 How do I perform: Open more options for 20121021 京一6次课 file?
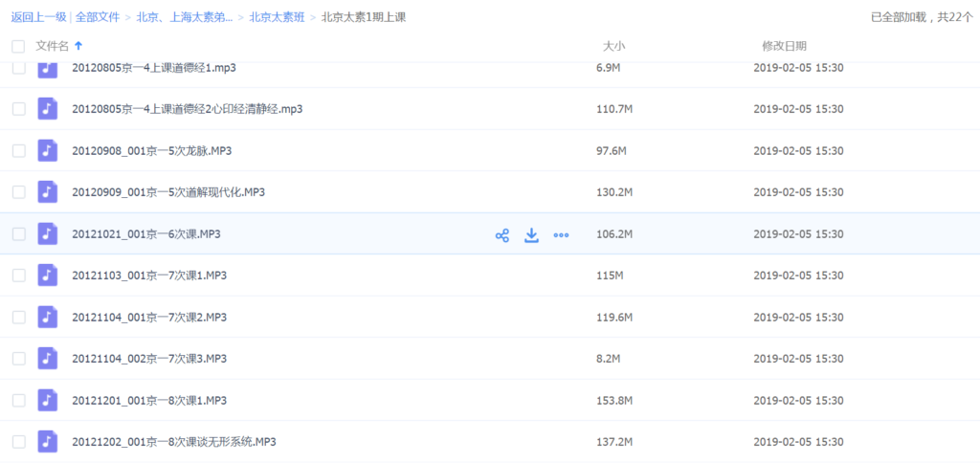click(562, 235)
